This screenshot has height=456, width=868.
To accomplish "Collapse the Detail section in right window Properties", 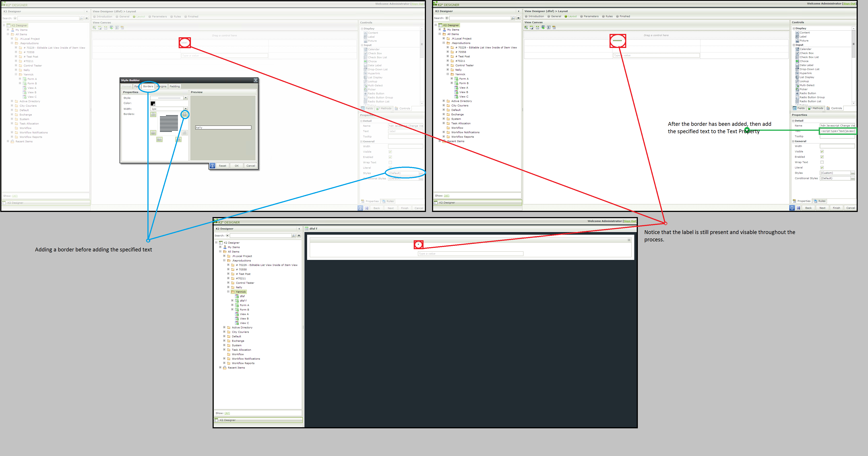I will click(793, 121).
